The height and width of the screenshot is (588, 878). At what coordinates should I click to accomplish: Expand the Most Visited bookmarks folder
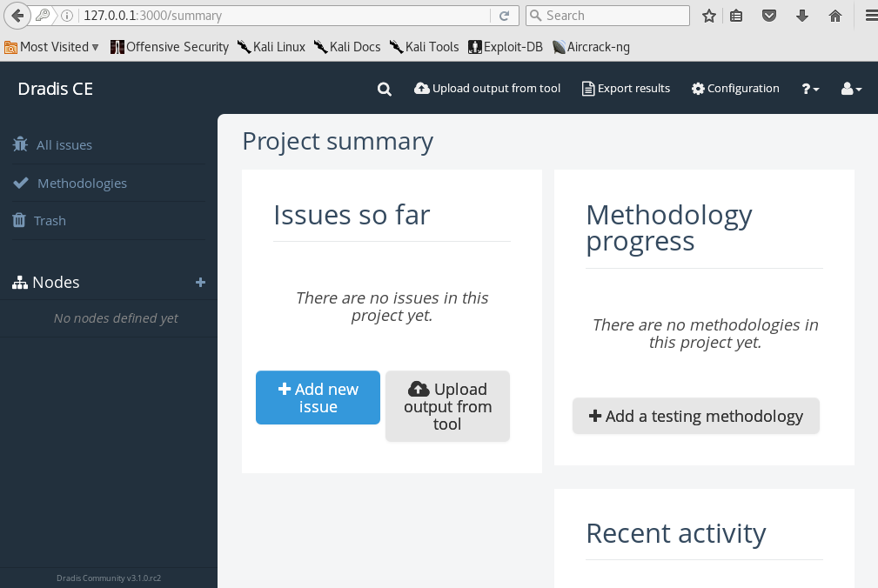52,47
